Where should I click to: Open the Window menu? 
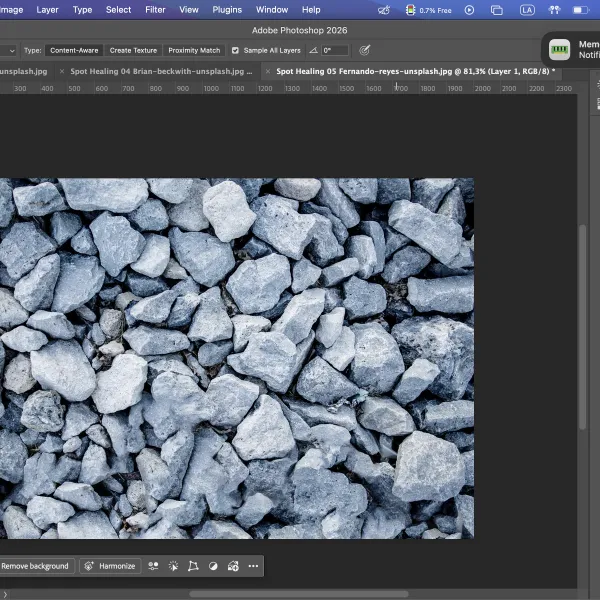tap(272, 10)
